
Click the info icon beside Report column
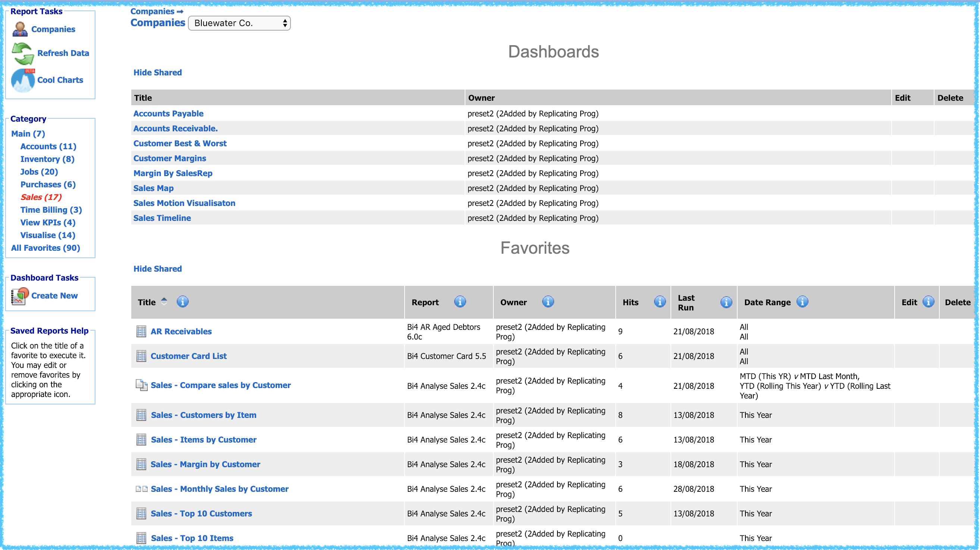(x=460, y=302)
